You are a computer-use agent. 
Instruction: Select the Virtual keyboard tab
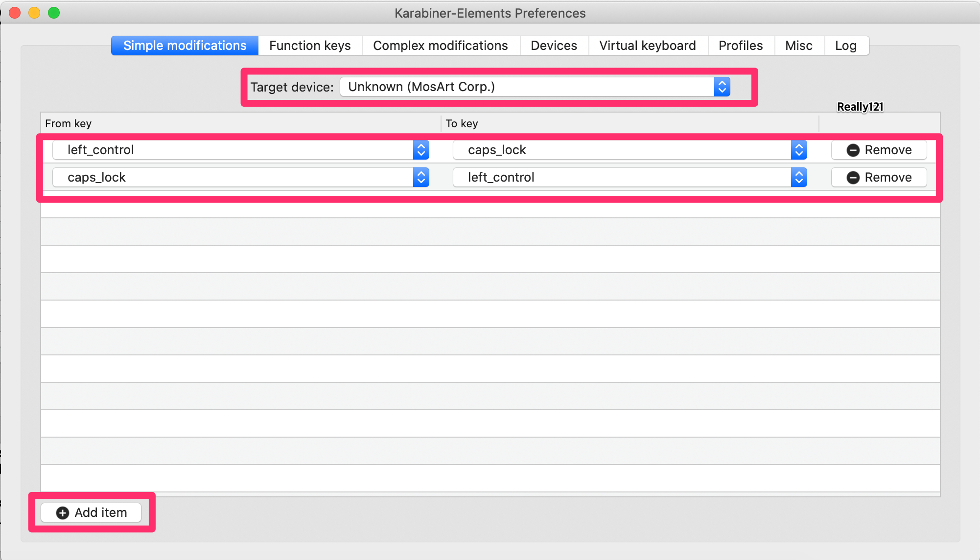tap(647, 46)
